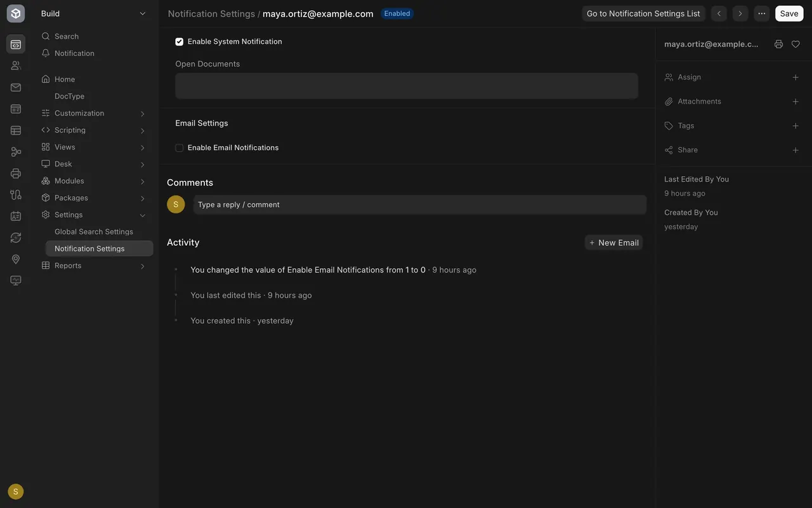Click the heart like icon

coord(796,44)
